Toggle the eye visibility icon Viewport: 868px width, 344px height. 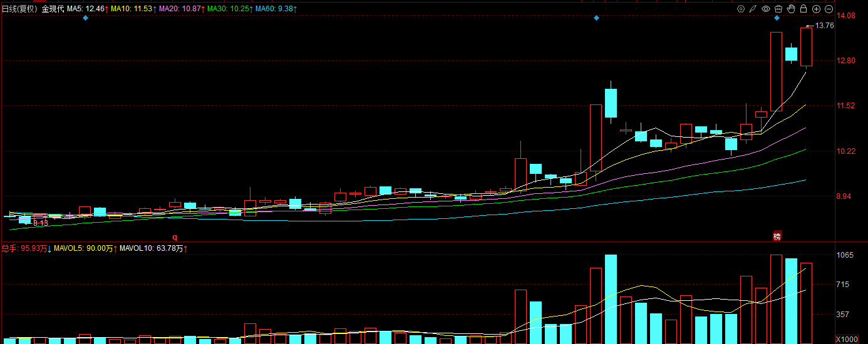(x=766, y=9)
